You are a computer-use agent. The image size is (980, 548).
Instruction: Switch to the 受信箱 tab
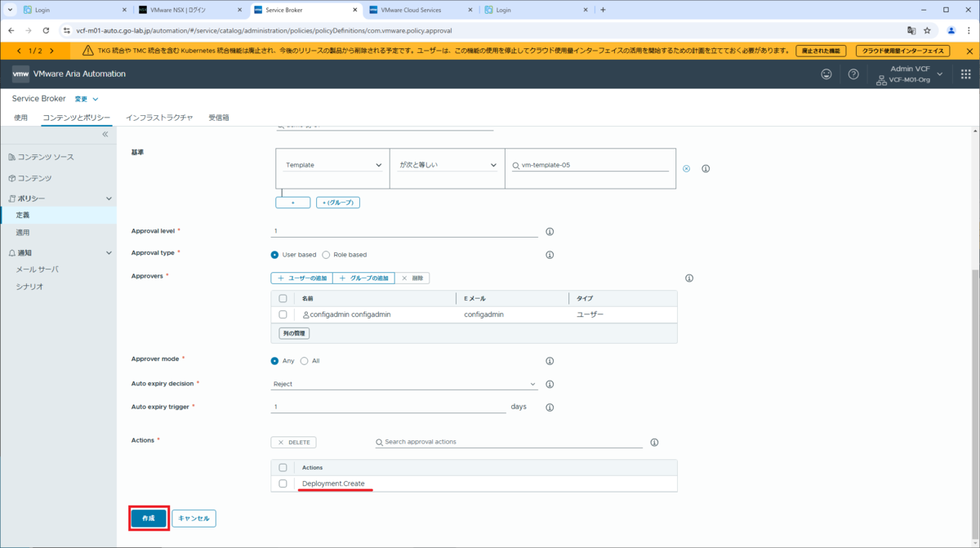click(219, 118)
